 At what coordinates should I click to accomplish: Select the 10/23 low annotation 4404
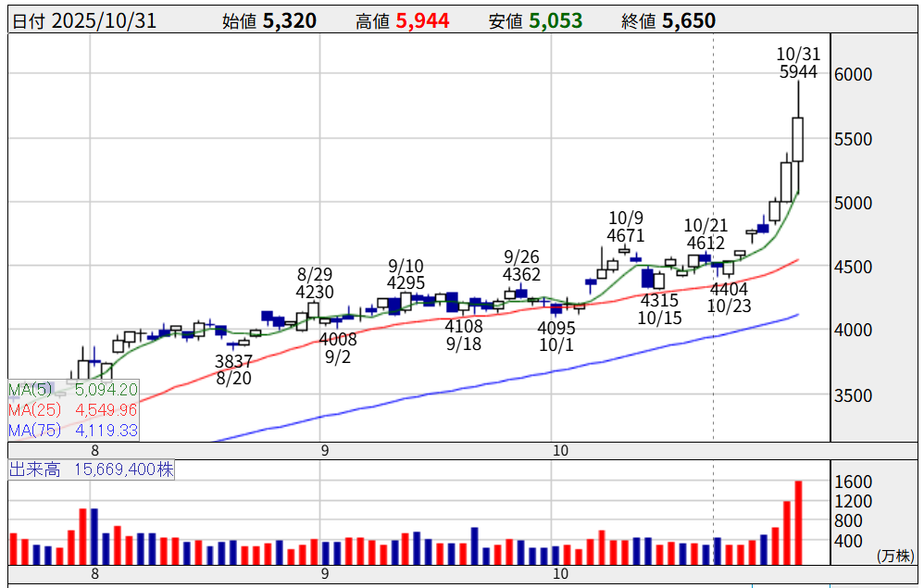tap(729, 288)
